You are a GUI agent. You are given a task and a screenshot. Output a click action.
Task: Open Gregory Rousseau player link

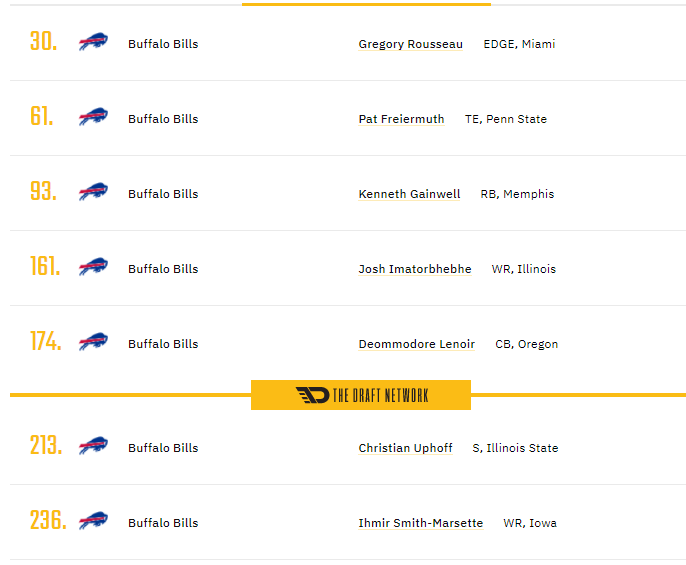pyautogui.click(x=410, y=44)
